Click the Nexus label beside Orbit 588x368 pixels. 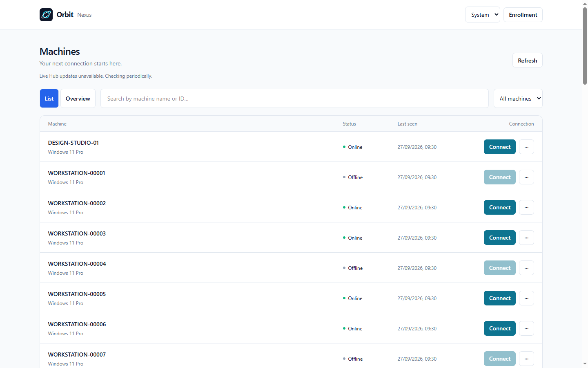click(85, 15)
